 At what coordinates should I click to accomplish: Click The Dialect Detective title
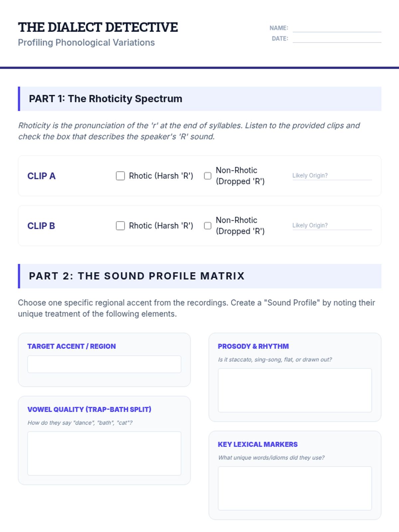[x=98, y=27]
